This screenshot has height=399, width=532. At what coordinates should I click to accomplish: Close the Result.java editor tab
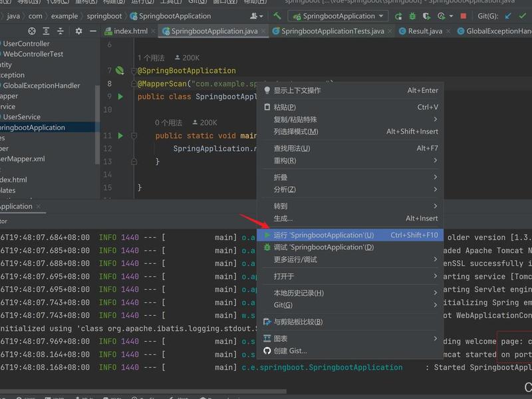tap(448, 31)
